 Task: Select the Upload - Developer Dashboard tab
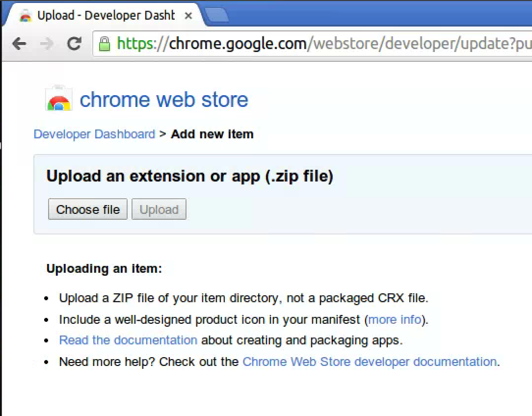coord(104,15)
